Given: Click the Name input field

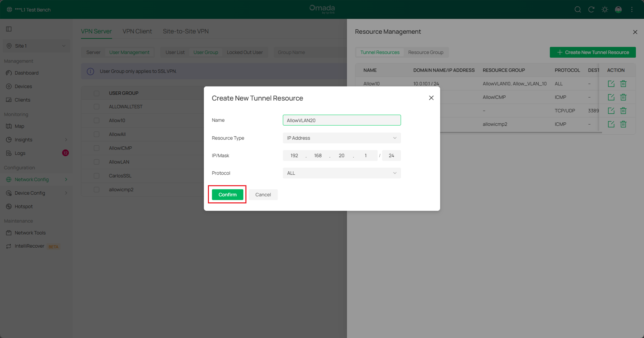Looking at the screenshot, I should click(342, 120).
